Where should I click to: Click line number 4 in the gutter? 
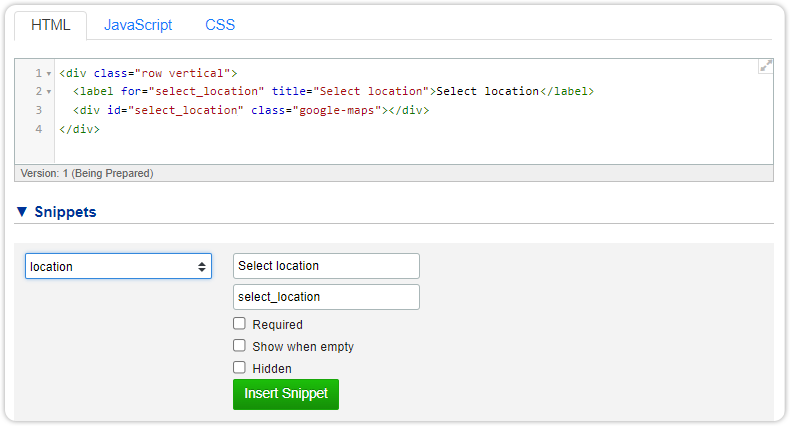pos(39,129)
